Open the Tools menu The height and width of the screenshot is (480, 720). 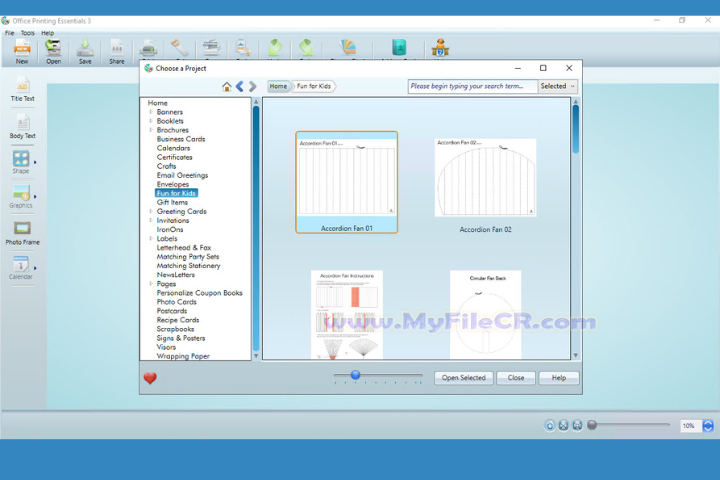tap(28, 33)
